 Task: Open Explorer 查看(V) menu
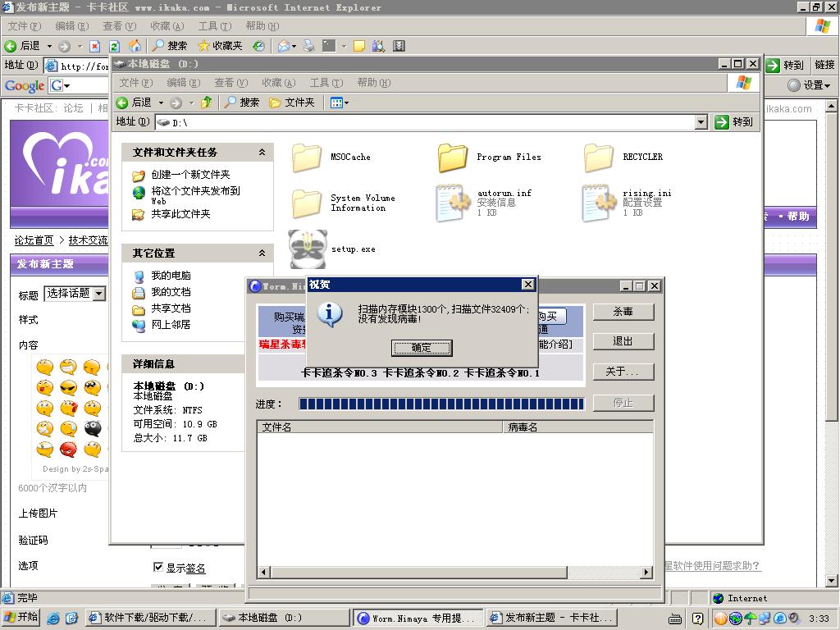point(231,83)
